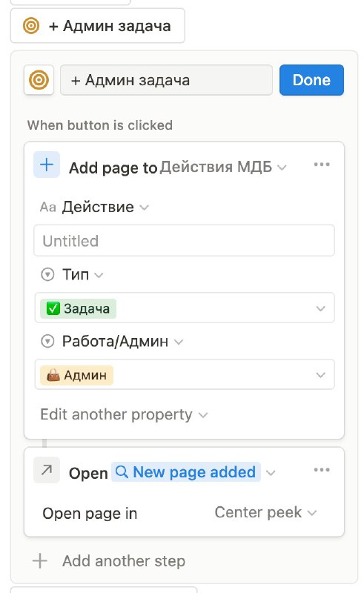Click the select icon beside Тип
The image size is (364, 593).
[47, 274]
